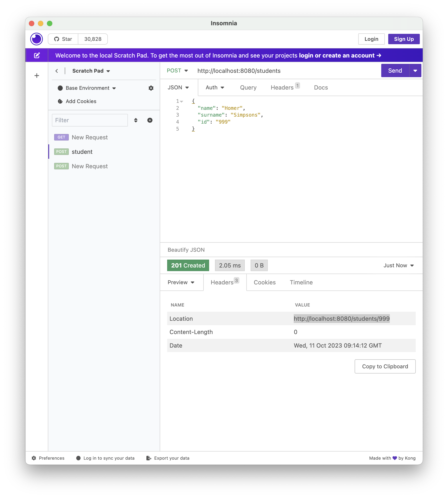Viewport: 448px width, 498px height.
Task: Click Export your data
Action: point(168,458)
